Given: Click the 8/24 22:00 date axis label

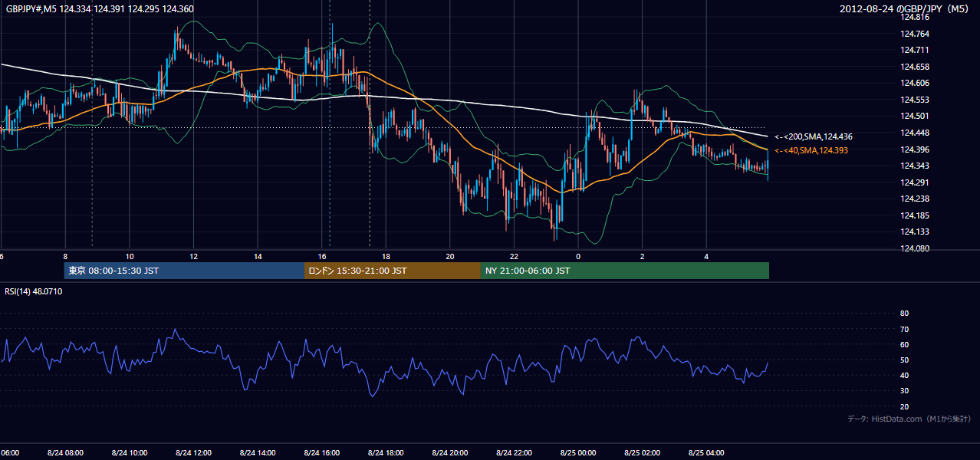Looking at the screenshot, I should click(514, 452).
